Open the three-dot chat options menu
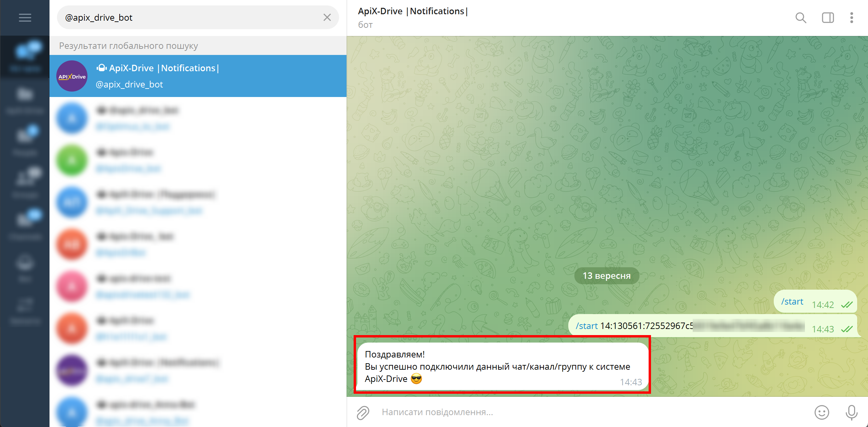 coord(851,18)
